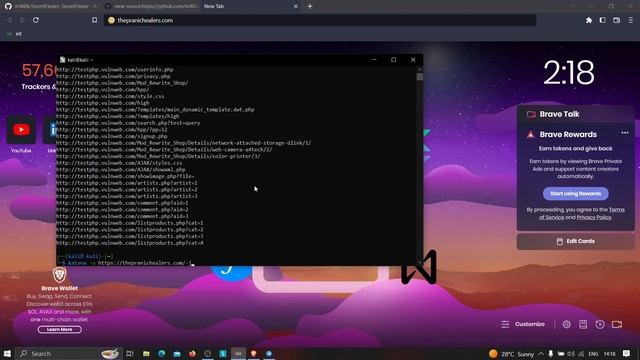Click the address bar showing thepranichealers.com
The height and width of the screenshot is (360, 640).
click(320, 20)
